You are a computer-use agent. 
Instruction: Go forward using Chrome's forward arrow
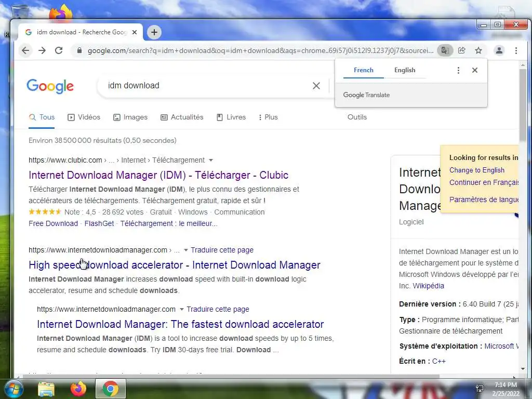point(42,50)
